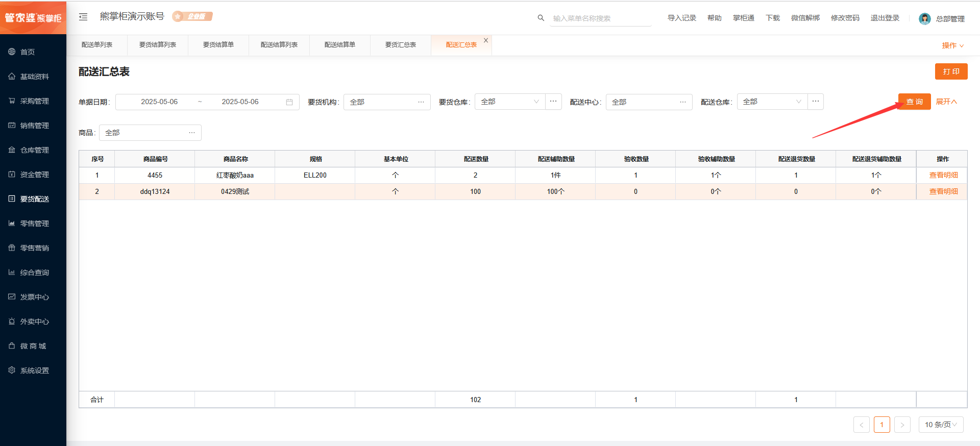This screenshot has width=980, height=446.
Task: Switch to the 要货结算单 tab
Action: tap(218, 45)
